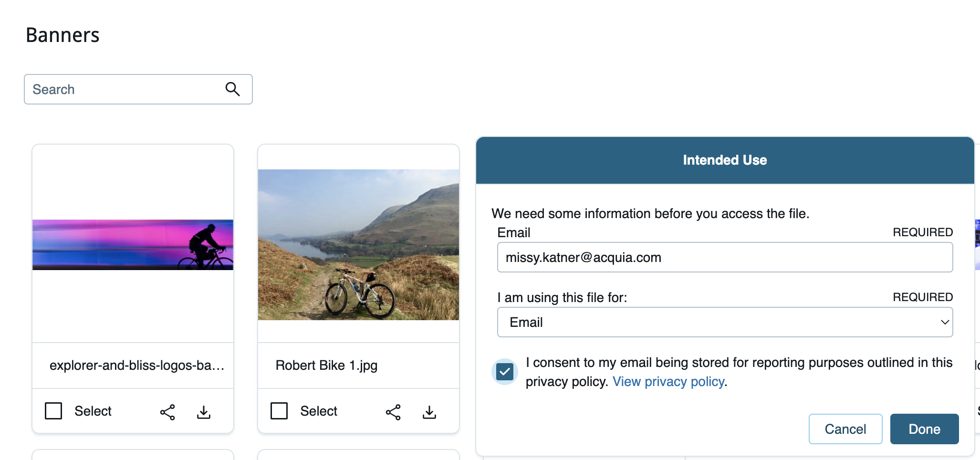Focus the Email field containing missy.katner@acquia.com
980x460 pixels.
(725, 257)
